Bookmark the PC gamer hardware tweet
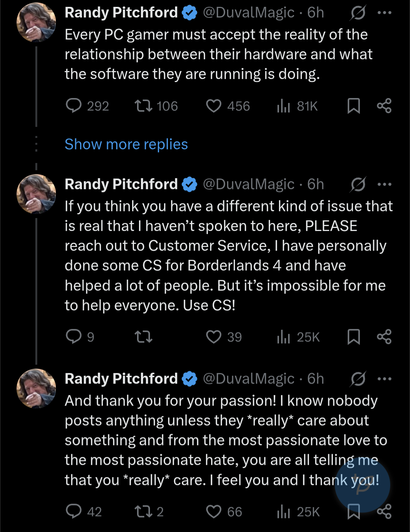Image resolution: width=410 pixels, height=532 pixels. pos(354,106)
